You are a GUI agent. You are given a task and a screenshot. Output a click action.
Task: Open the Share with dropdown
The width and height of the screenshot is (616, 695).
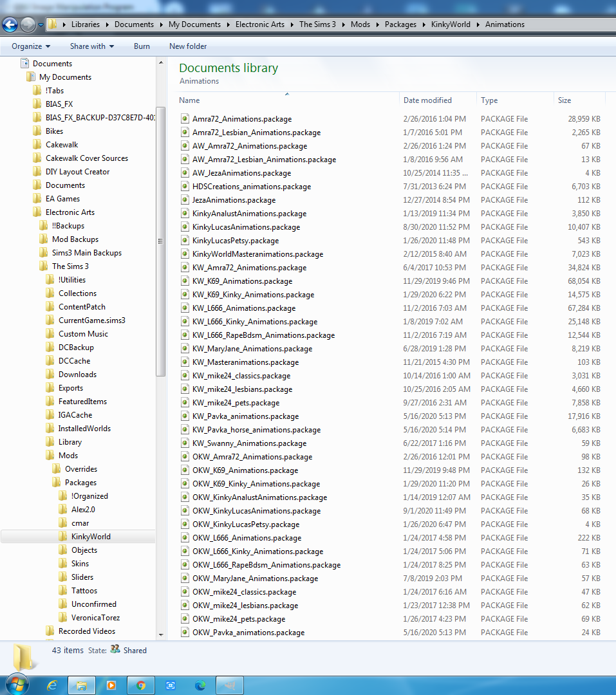pos(92,46)
